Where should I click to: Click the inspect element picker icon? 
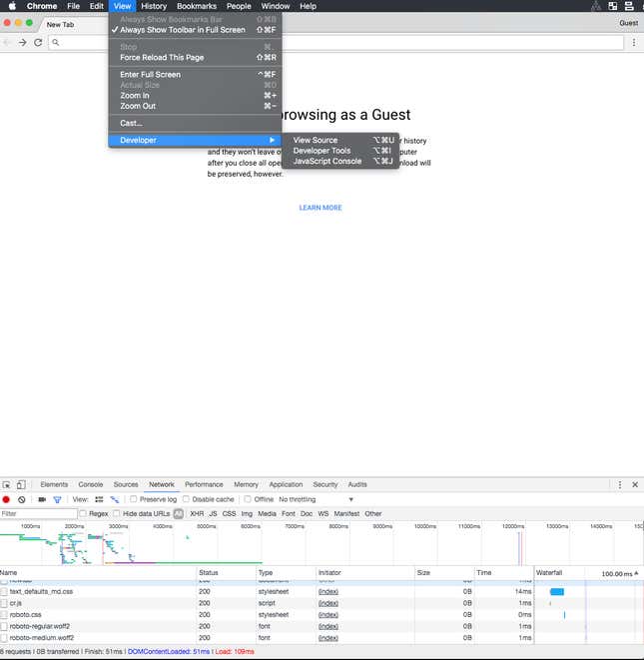pos(7,484)
